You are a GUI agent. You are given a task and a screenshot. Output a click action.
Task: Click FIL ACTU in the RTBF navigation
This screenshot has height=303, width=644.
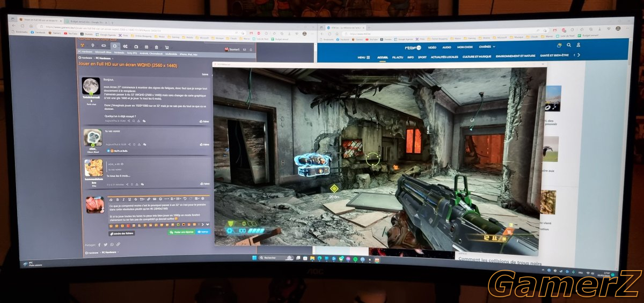coord(397,56)
